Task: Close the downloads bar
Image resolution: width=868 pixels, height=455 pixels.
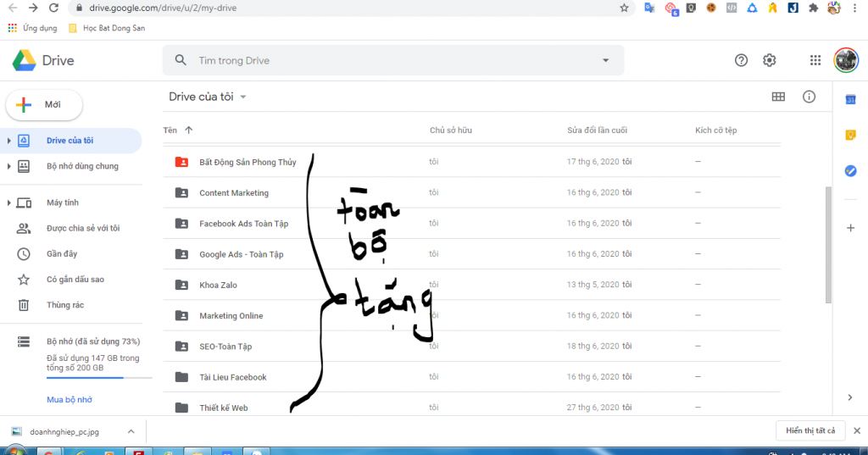Action: tap(857, 430)
